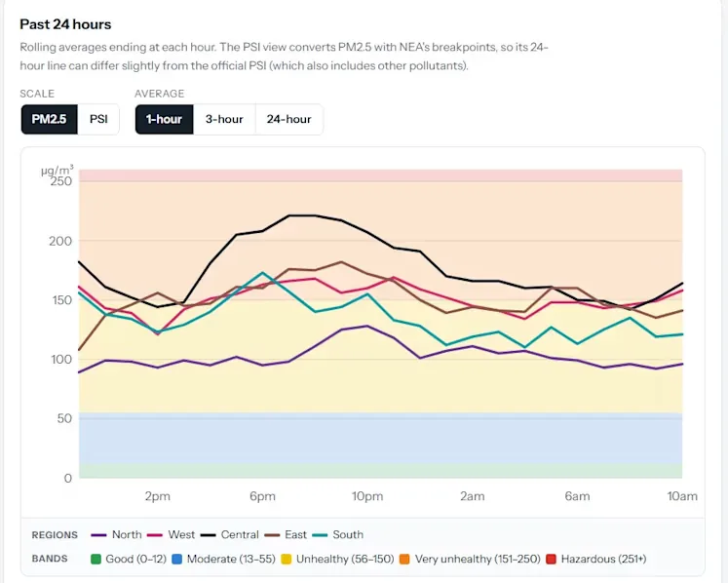Choose the 24-hour average
Image resolution: width=728 pixels, height=583 pixels.
(x=288, y=119)
